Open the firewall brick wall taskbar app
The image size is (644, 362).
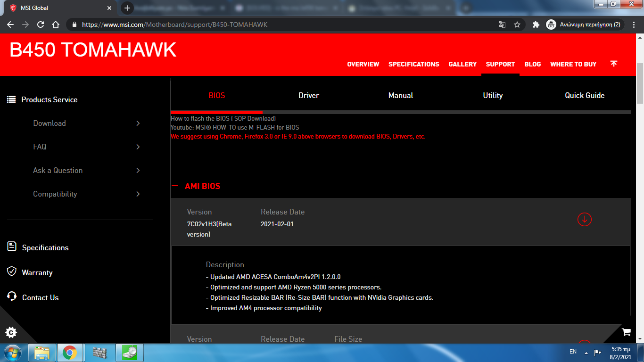pyautogui.click(x=99, y=353)
